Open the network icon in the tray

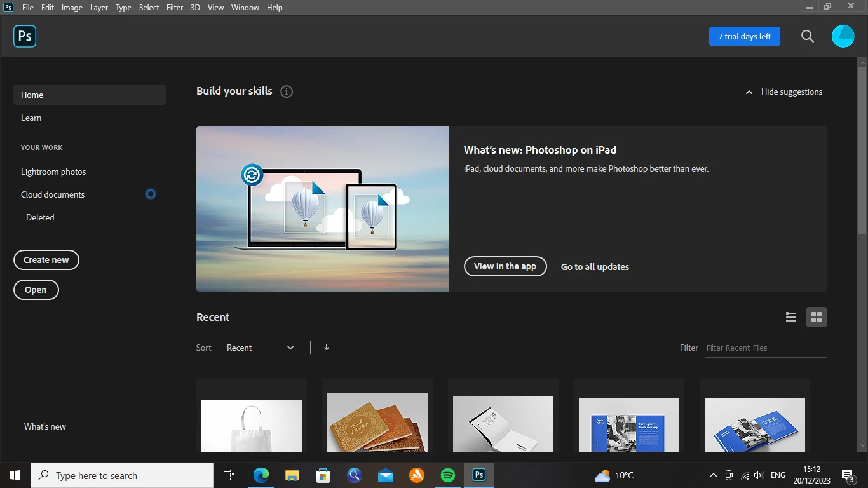coord(745,475)
